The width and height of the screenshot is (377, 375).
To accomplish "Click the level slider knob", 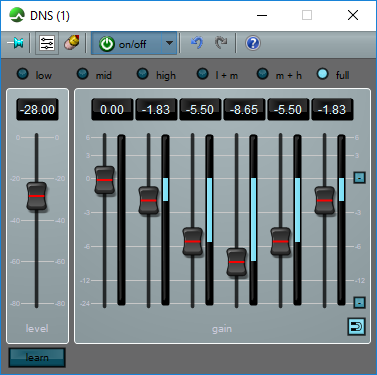I will tap(37, 196).
